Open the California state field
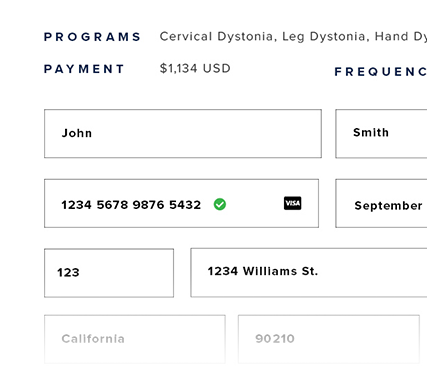 (x=135, y=339)
